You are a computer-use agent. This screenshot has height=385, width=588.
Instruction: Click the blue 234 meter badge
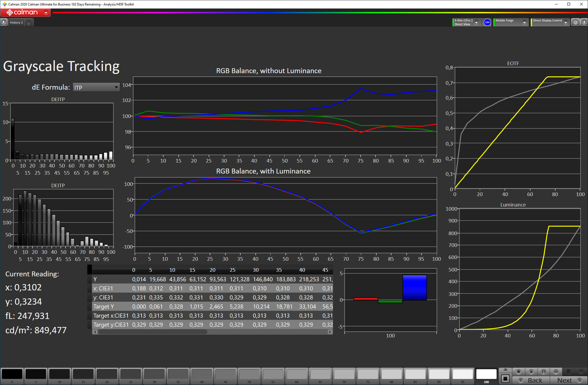pyautogui.click(x=487, y=22)
